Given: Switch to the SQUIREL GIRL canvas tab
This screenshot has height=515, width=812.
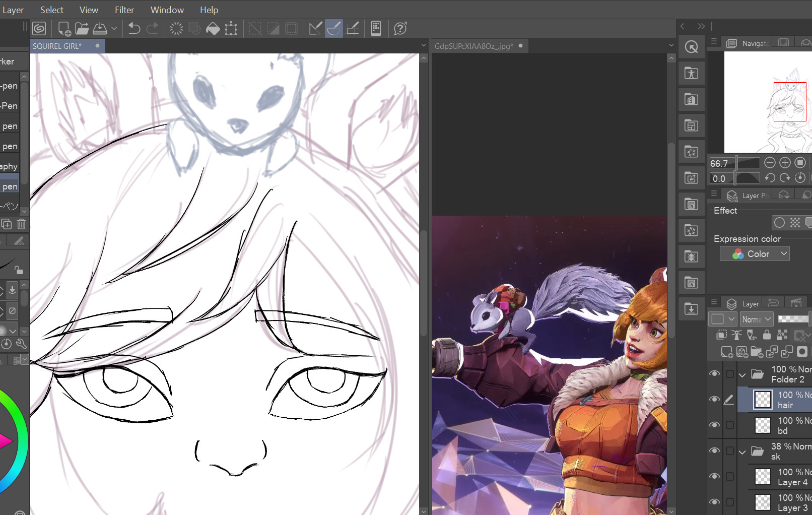Looking at the screenshot, I should 67,46.
